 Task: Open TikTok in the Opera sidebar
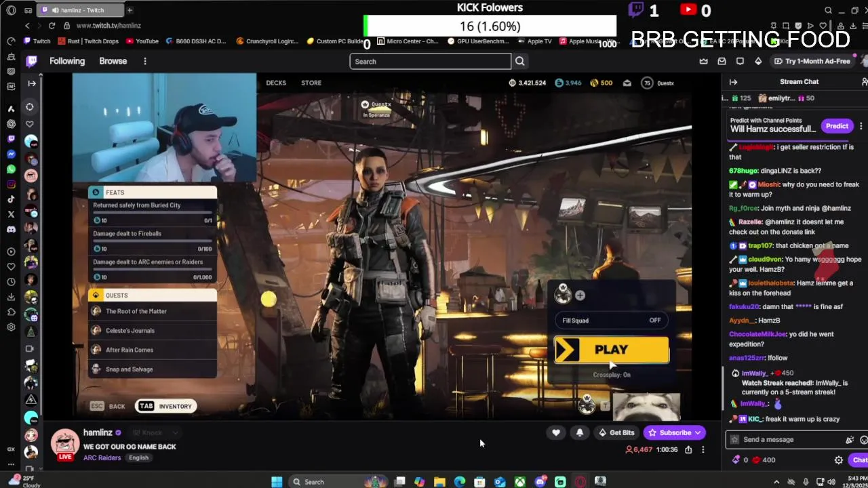[x=11, y=199]
